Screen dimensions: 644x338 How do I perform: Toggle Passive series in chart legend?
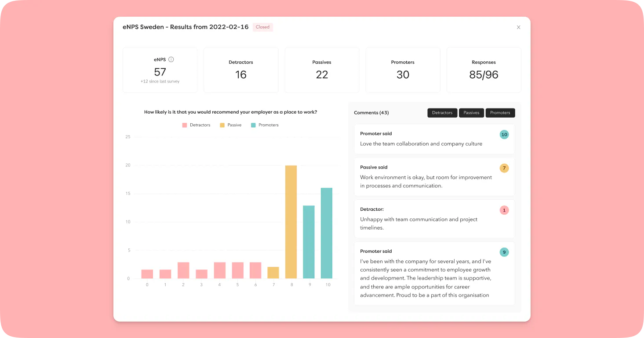pos(230,125)
